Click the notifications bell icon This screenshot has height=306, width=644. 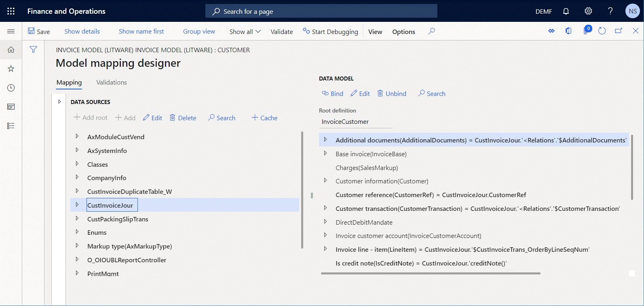(x=566, y=11)
